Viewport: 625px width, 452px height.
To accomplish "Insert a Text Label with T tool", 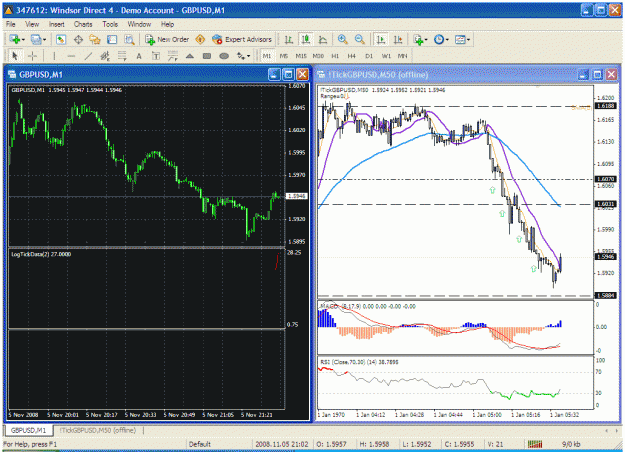I will pos(156,56).
